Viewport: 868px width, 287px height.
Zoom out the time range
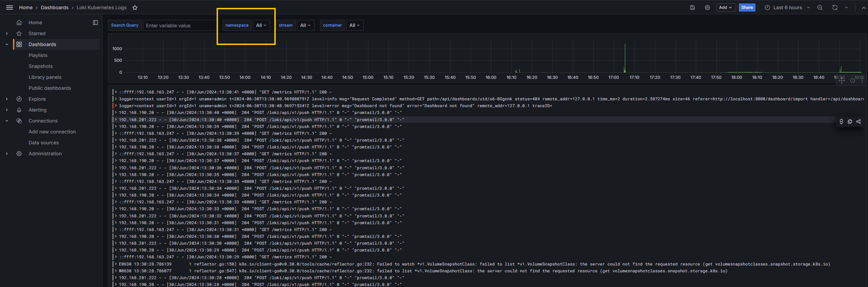pyautogui.click(x=820, y=8)
